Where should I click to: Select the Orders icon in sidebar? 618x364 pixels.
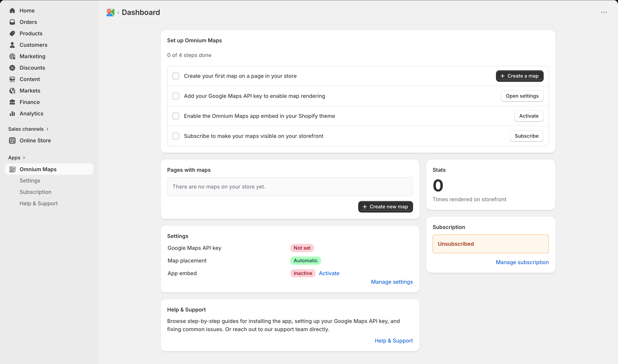[12, 22]
